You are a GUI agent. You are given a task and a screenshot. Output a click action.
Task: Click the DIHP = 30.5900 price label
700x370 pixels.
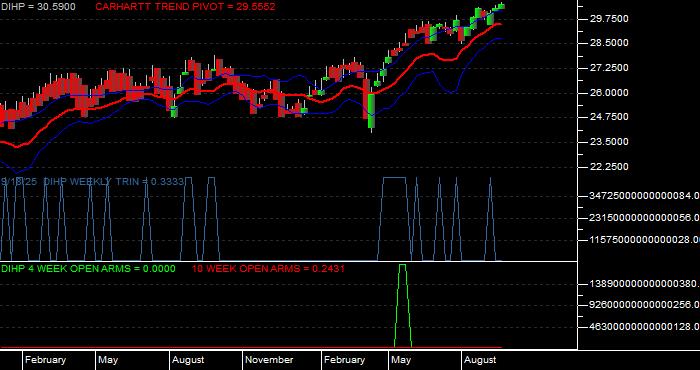38,7
